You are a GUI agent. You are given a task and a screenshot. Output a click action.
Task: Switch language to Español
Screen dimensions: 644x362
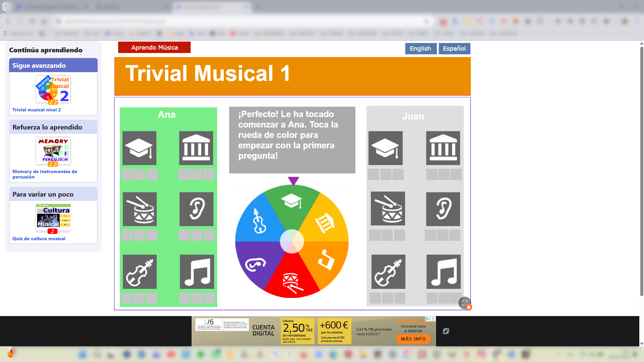point(454,48)
